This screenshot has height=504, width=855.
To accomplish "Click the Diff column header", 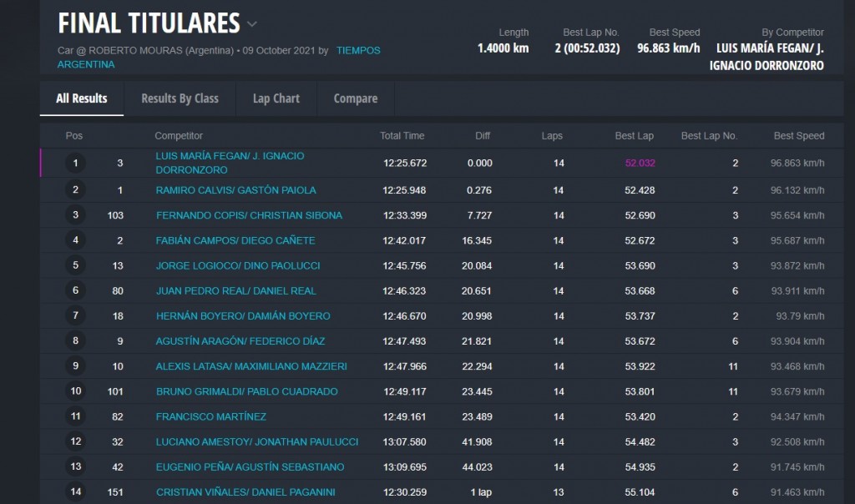I will click(483, 136).
